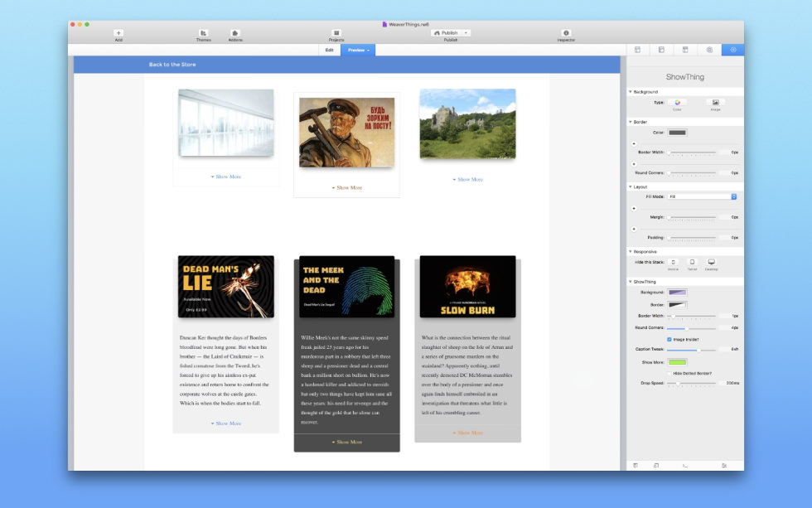The height and width of the screenshot is (508, 812).
Task: Collapse the Border section triangle
Action: pos(631,122)
